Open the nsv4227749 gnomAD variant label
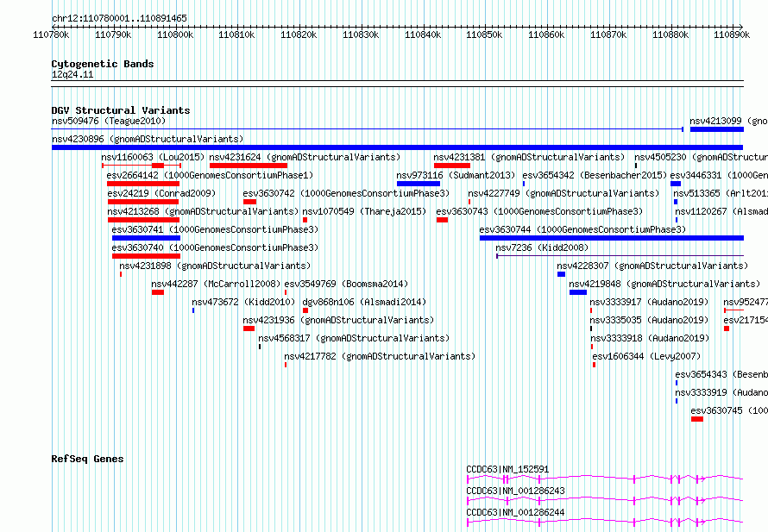Image resolution: width=768 pixels, height=532 pixels. (x=563, y=193)
